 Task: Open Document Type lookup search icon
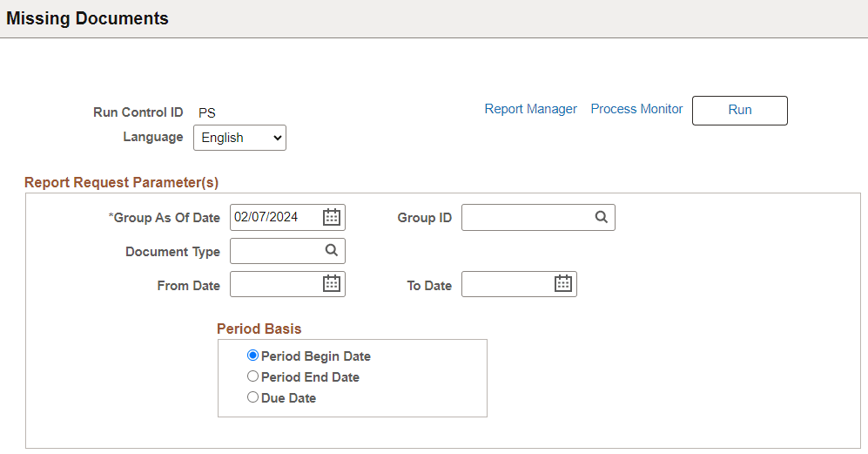pos(332,251)
